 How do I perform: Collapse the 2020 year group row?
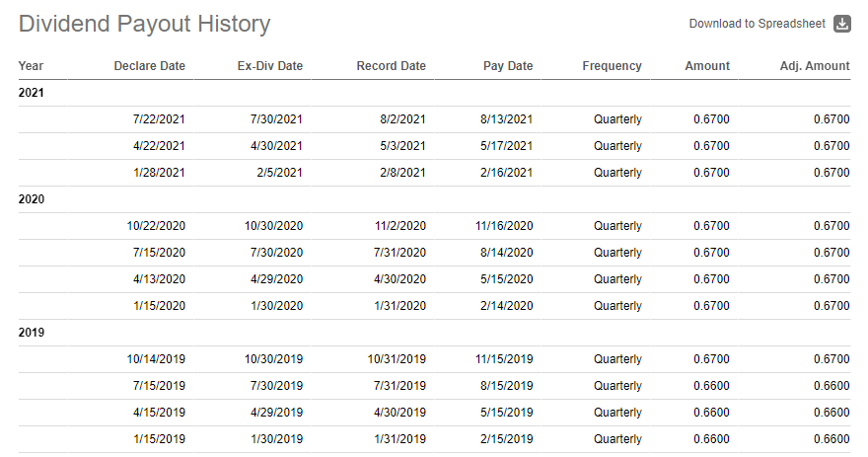[434, 199]
